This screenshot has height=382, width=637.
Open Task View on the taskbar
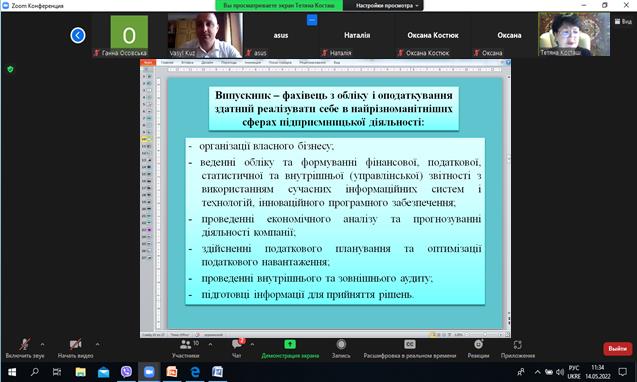point(57,372)
